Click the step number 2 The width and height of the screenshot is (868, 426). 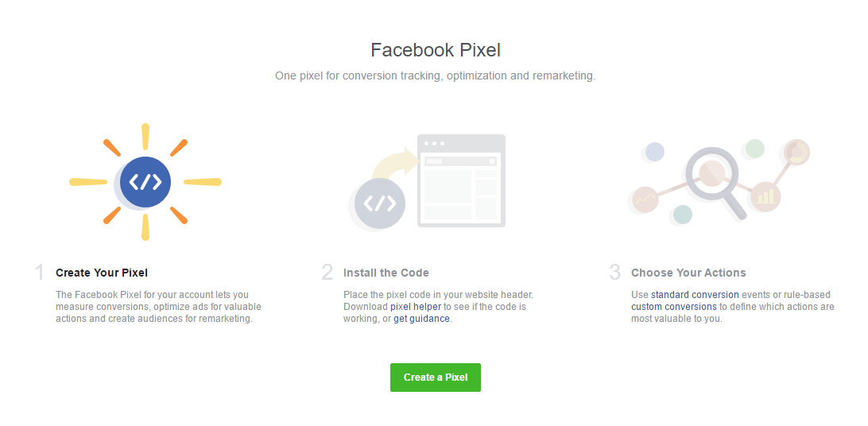327,273
